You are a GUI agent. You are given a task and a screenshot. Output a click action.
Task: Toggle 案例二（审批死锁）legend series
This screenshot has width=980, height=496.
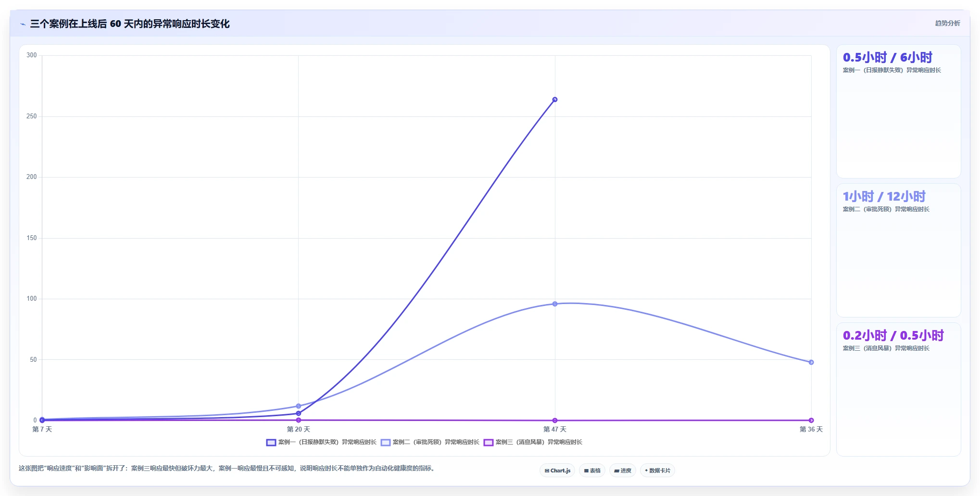[430, 442]
